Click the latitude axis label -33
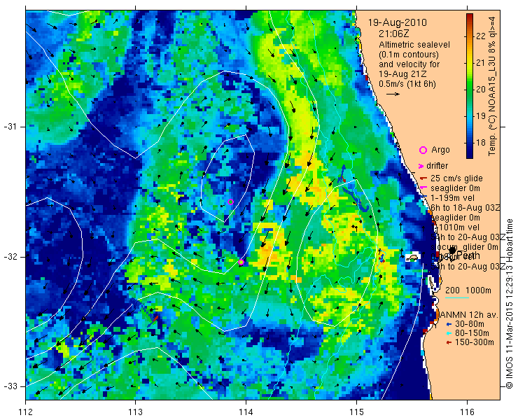The image size is (518, 420). tap(10, 386)
